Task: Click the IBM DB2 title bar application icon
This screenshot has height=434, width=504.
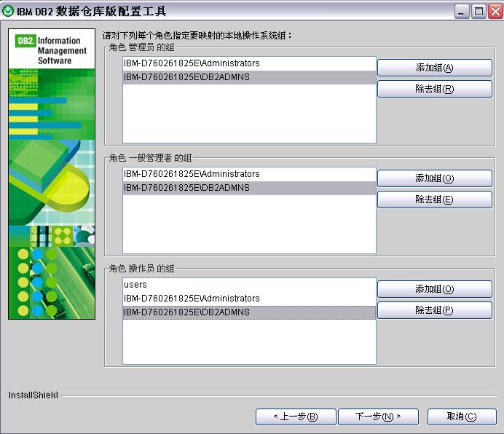Action: (x=8, y=11)
